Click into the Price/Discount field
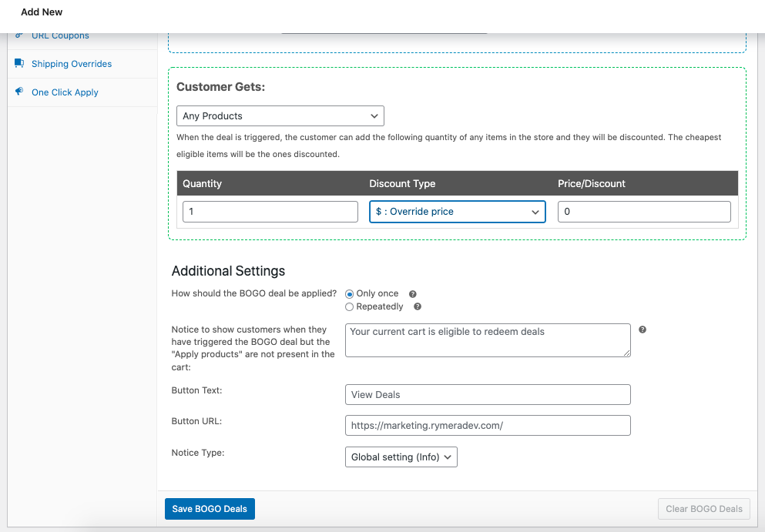The width and height of the screenshot is (765, 532). pos(644,212)
